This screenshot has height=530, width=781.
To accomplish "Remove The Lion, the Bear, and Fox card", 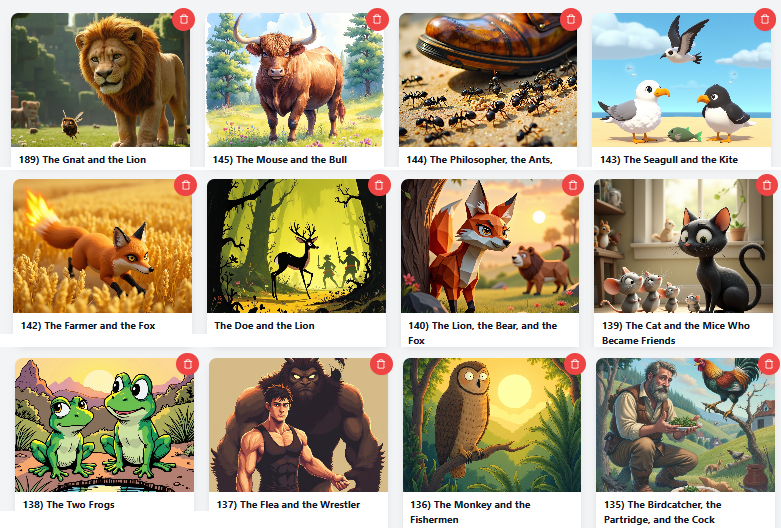I will pyautogui.click(x=573, y=185).
